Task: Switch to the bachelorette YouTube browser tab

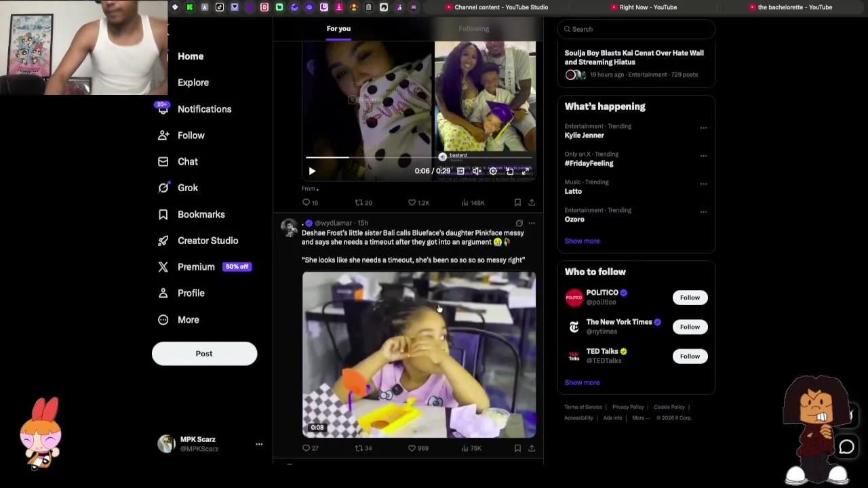Action: click(x=791, y=7)
